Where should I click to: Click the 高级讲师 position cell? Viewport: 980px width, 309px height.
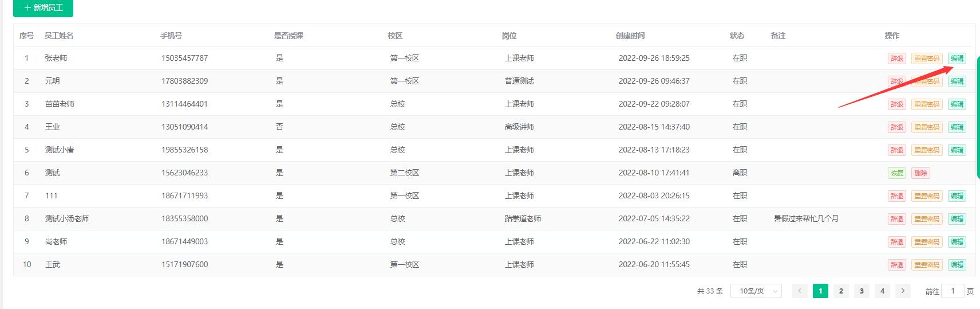pos(519,127)
